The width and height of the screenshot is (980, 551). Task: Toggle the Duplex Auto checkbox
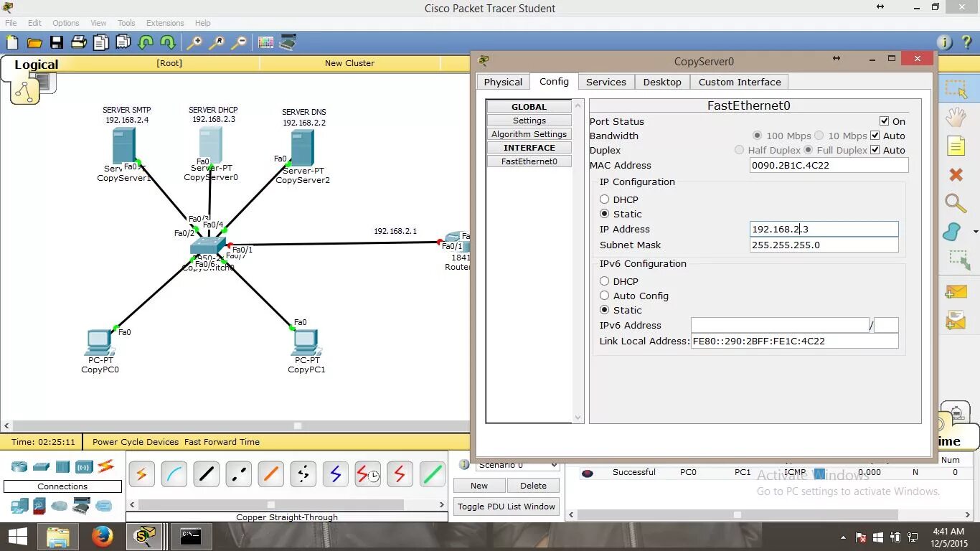[x=875, y=150]
